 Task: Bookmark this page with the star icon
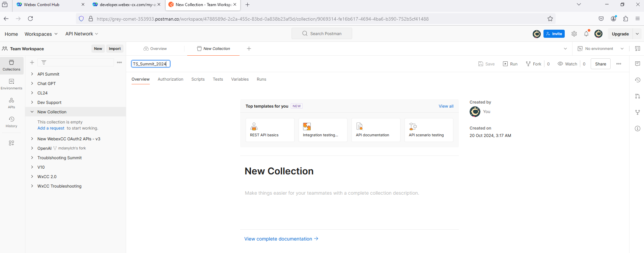(550, 19)
